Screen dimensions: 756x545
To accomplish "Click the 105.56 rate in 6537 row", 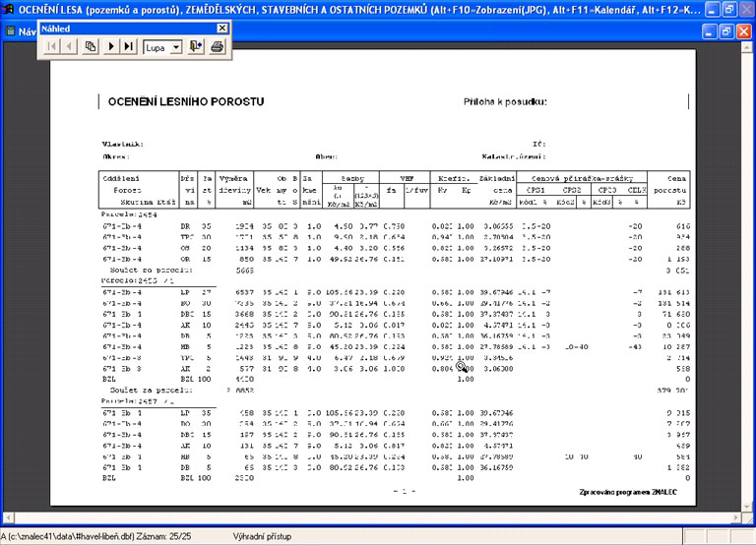I will [339, 292].
